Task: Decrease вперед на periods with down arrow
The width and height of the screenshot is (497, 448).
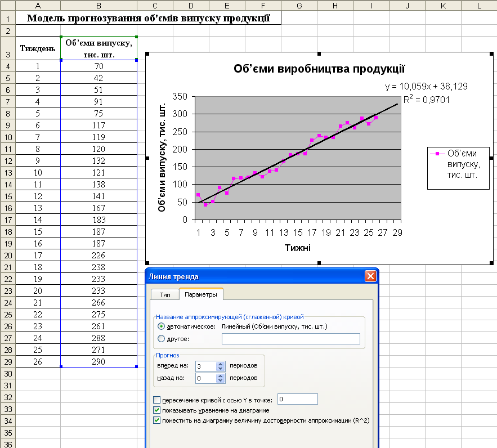Action: [x=221, y=369]
